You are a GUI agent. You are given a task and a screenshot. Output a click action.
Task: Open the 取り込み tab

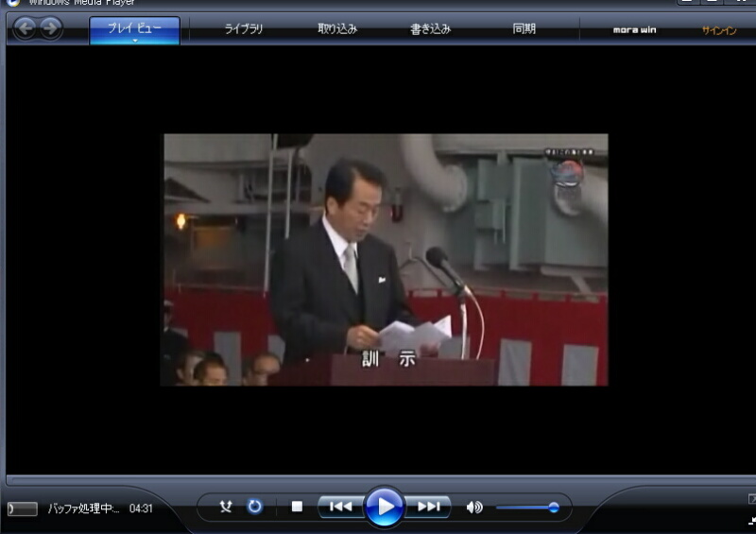pyautogui.click(x=337, y=29)
